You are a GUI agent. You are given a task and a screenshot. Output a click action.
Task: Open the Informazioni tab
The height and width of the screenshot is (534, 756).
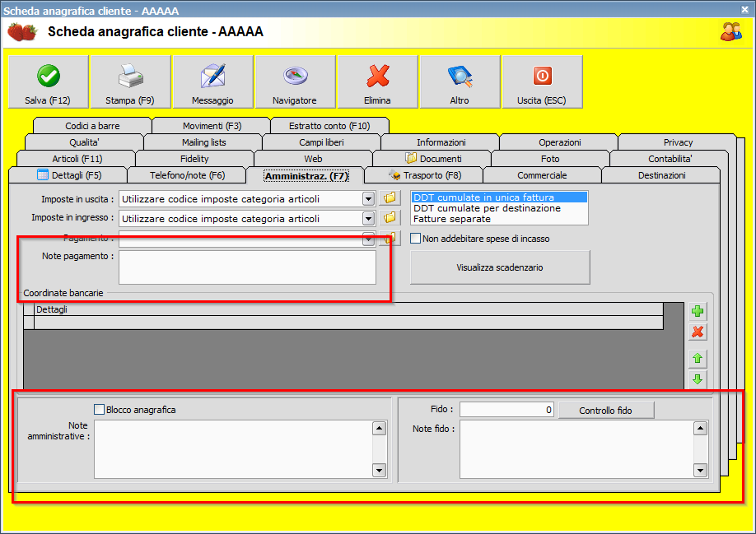[x=441, y=142]
